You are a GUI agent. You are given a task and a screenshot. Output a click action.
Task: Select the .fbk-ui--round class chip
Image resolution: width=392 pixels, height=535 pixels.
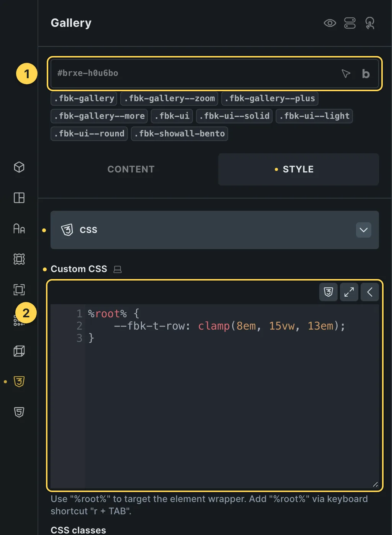(89, 133)
